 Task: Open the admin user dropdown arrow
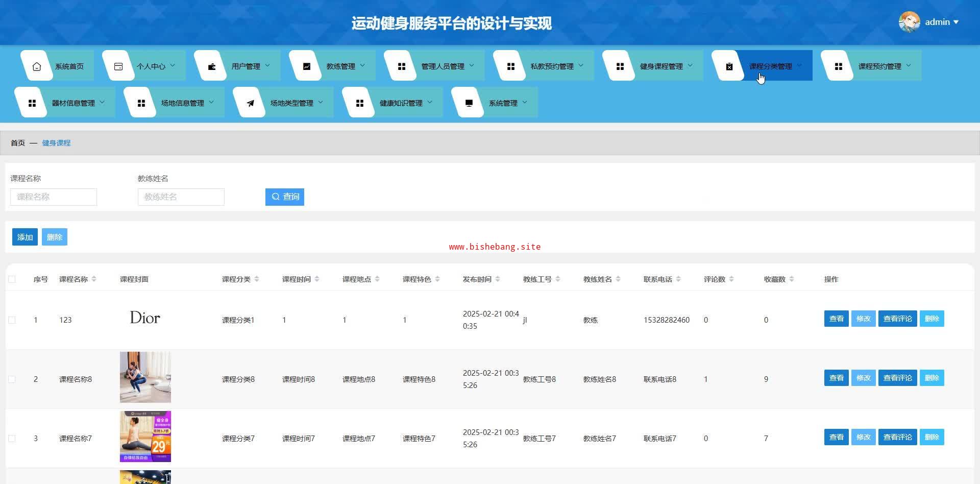coord(956,22)
